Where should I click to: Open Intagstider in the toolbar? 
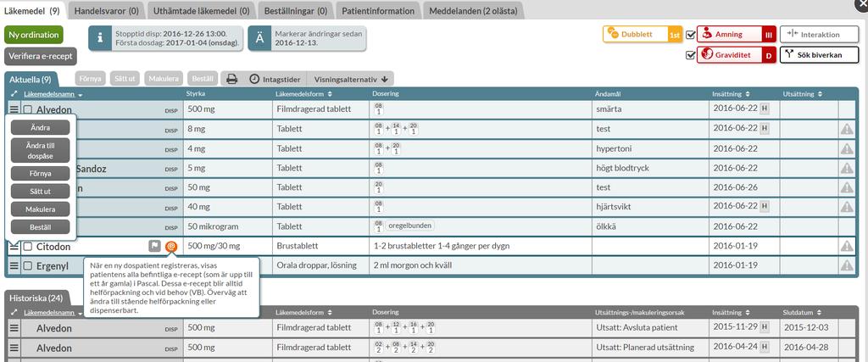[x=275, y=79]
